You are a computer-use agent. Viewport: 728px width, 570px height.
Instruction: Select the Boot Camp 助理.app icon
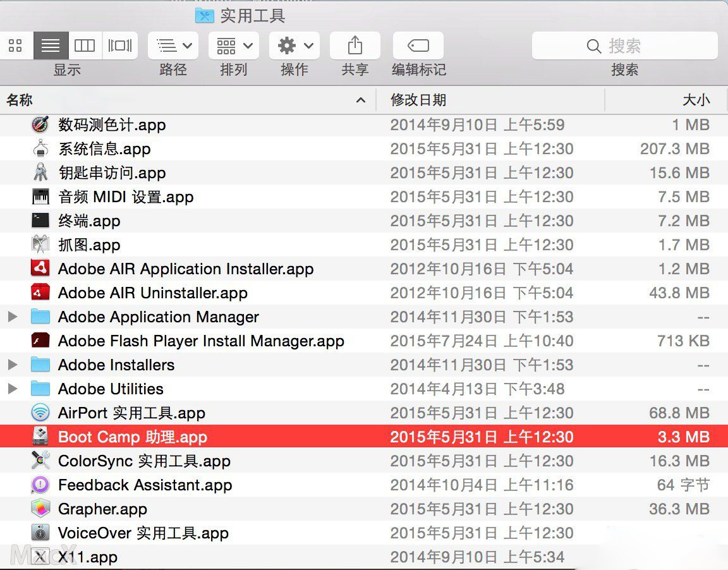coord(40,437)
